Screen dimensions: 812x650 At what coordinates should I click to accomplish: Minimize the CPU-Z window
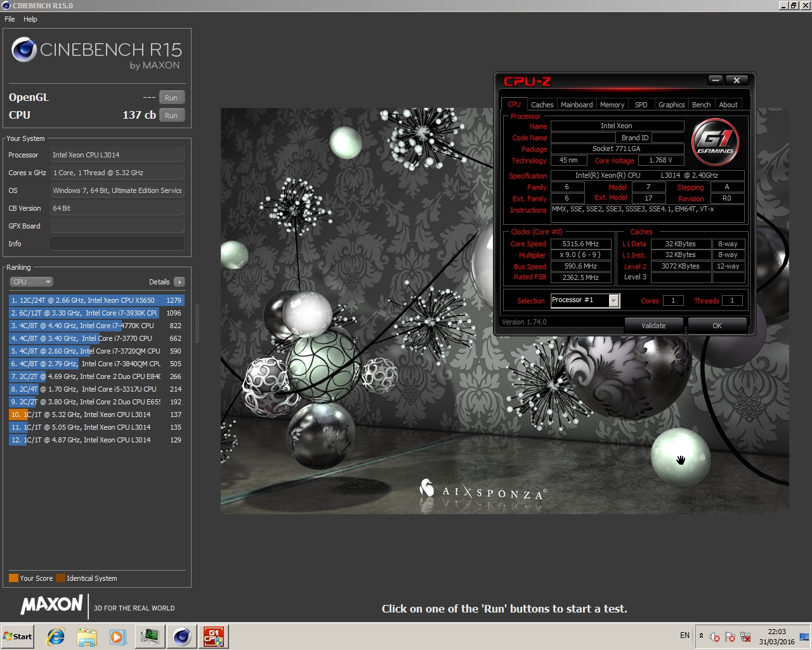[x=716, y=80]
